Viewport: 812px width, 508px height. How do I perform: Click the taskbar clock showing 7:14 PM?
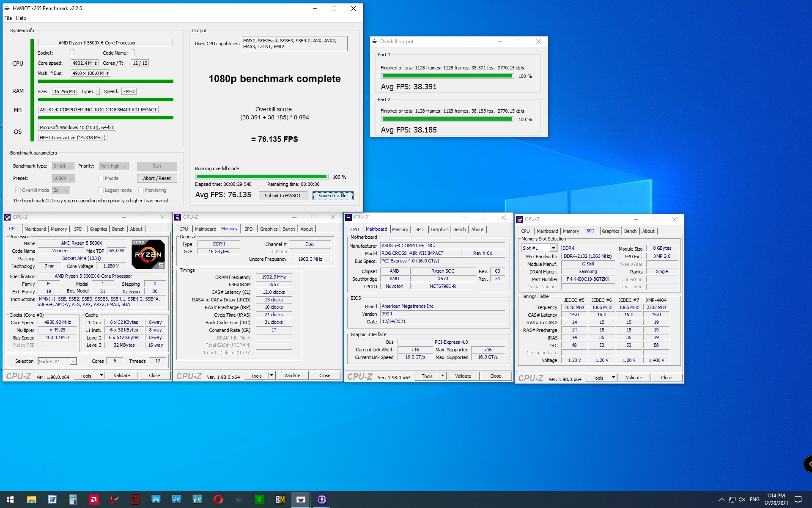(776, 500)
